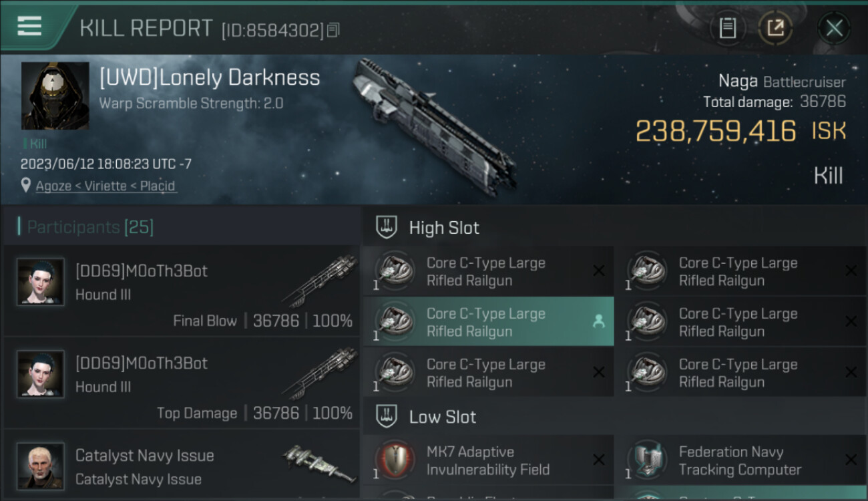The image size is (868, 501).
Task: Click the person icon on highlighted railgun
Action: click(x=598, y=322)
